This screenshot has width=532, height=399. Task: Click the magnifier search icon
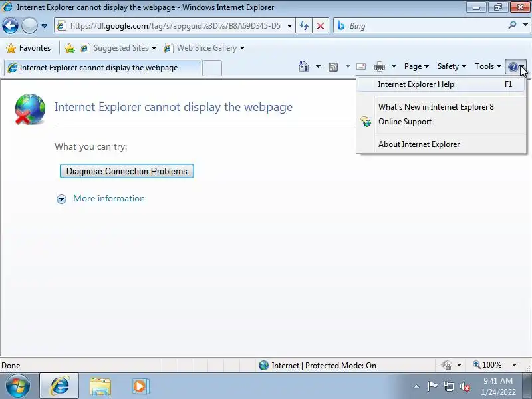coord(512,25)
